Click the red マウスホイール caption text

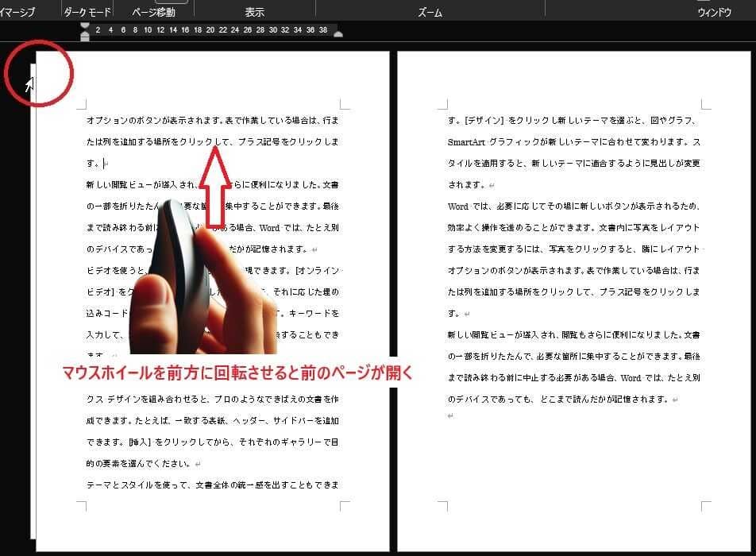238,372
